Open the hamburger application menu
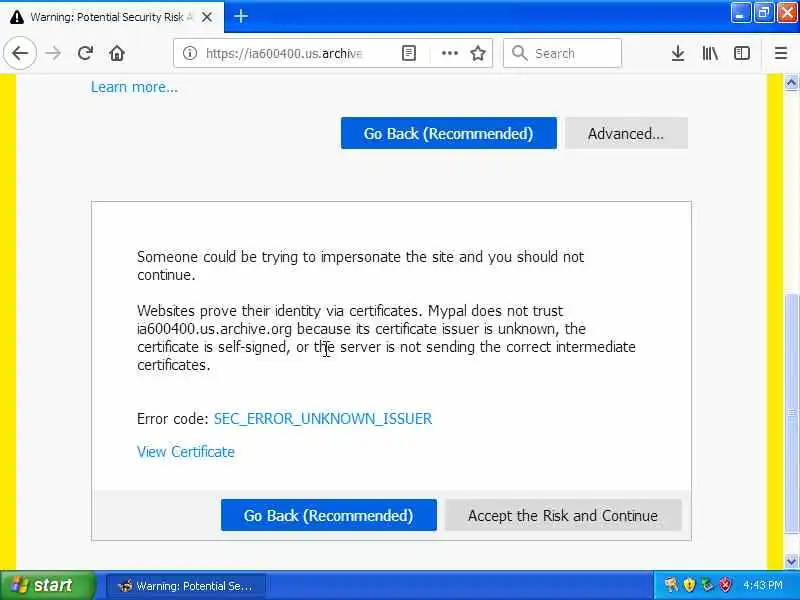This screenshot has height=600, width=800. click(x=781, y=53)
